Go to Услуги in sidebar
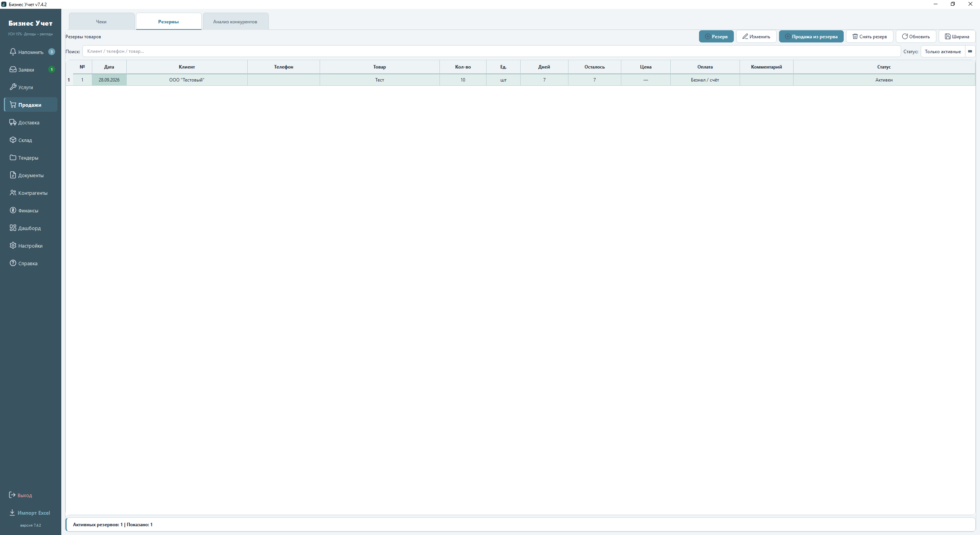Screen dimensions: 980x535 tap(31, 87)
